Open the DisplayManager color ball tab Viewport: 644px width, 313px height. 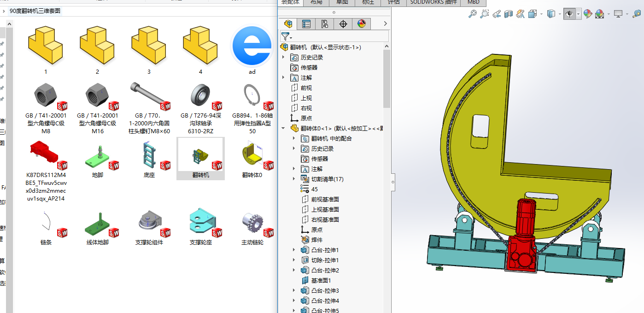pos(361,24)
